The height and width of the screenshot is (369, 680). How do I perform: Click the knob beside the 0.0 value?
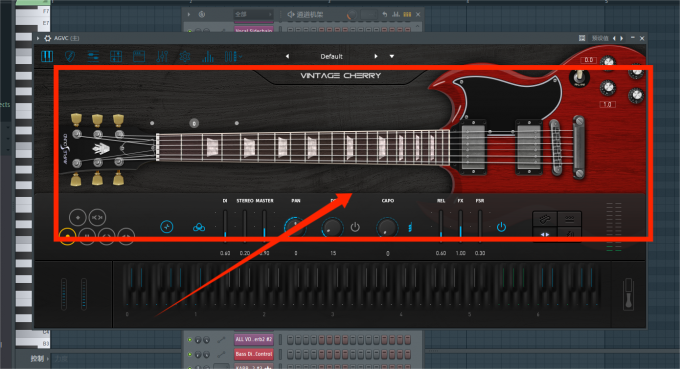point(608,62)
